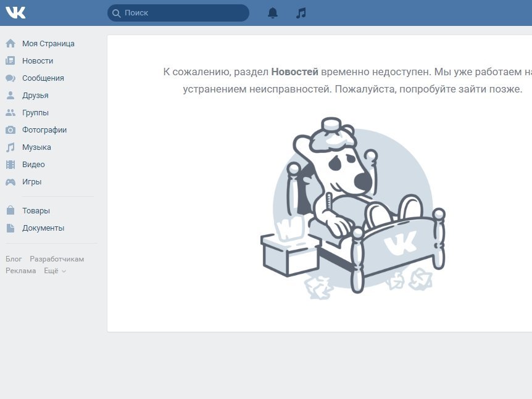Click the home icon beside Моя Страница
The image size is (532, 399).
(10, 44)
